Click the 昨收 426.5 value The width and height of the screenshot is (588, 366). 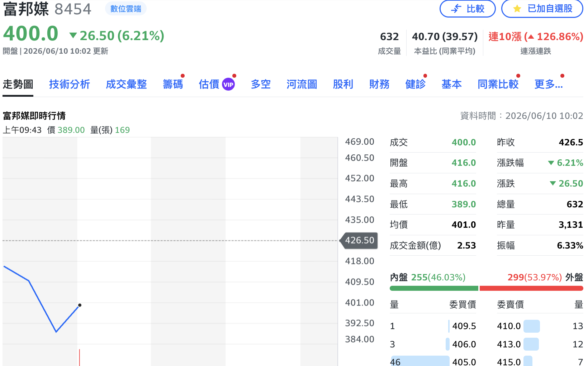[x=571, y=143]
